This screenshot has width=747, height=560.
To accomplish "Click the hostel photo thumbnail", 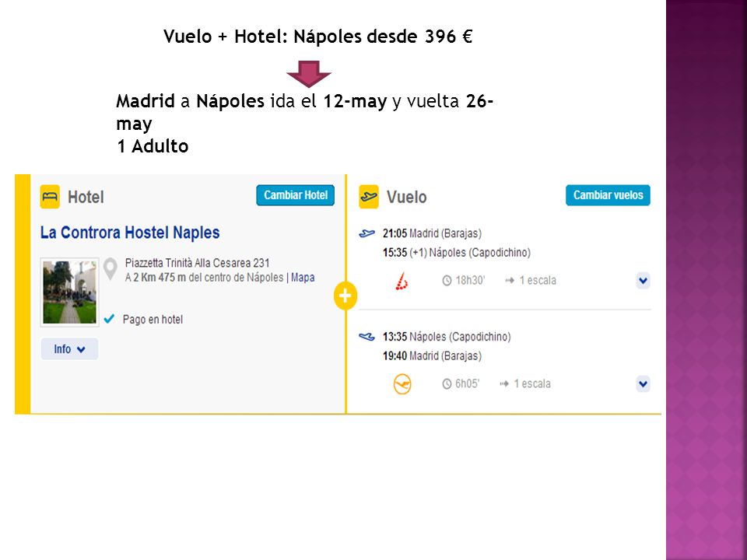I will (69, 292).
